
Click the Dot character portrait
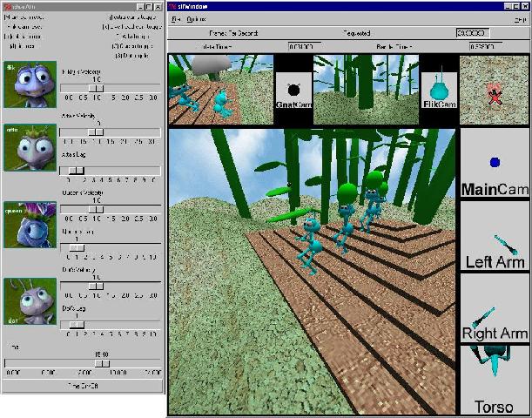coord(30,301)
